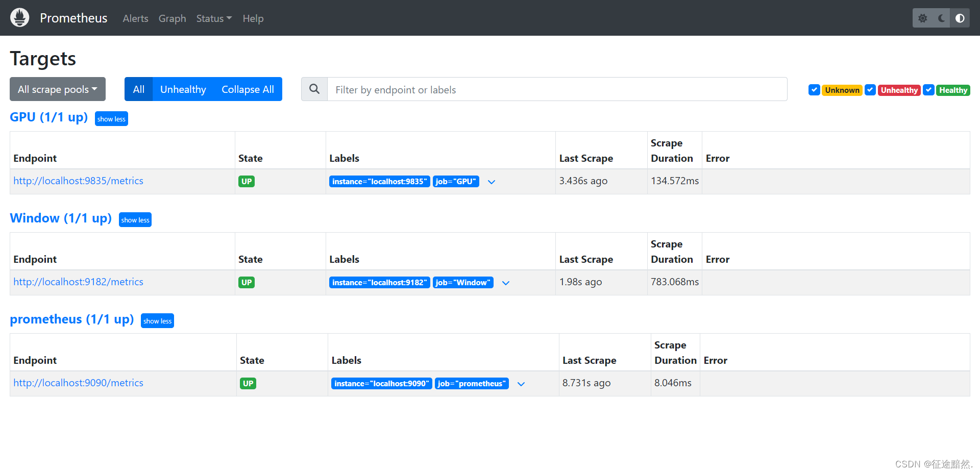The width and height of the screenshot is (980, 474).
Task: Collapse prometheus pool with show less
Action: pos(157,321)
